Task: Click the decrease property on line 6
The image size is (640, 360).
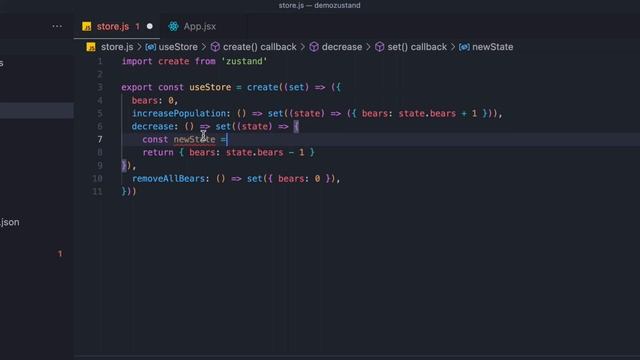Action: (x=152, y=127)
